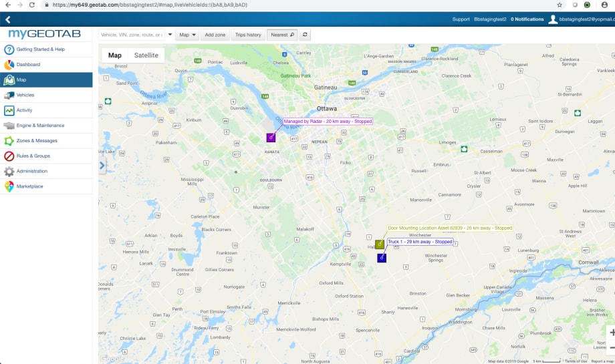The width and height of the screenshot is (615, 364).
Task: Click the myGEOTAB logo
Action: (44, 33)
